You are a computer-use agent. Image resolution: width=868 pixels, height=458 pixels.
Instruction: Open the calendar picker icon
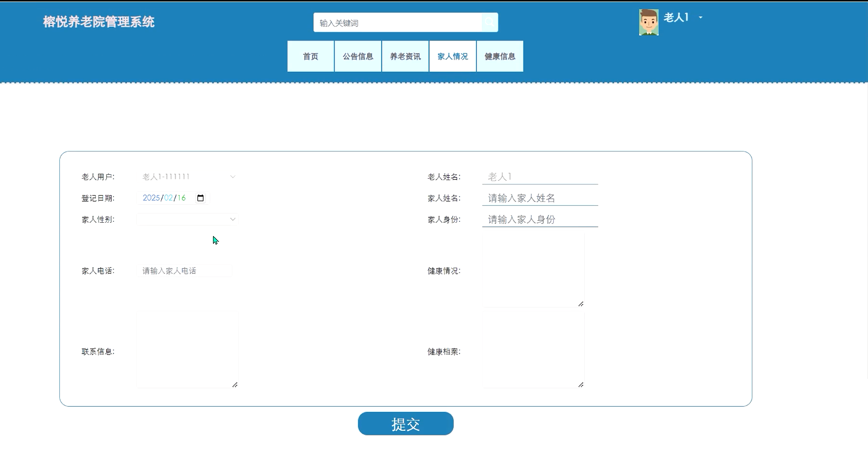click(200, 198)
